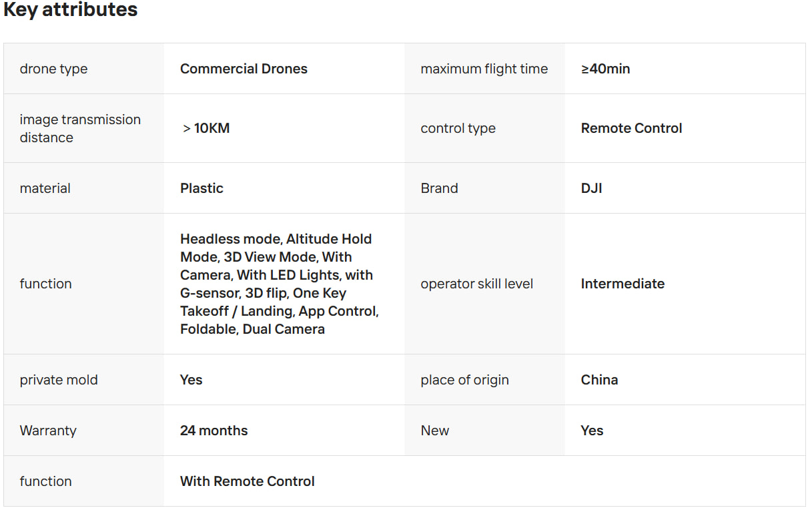Screen dimensions: 812x508
Task: Click the private mold label
Action: (x=59, y=380)
